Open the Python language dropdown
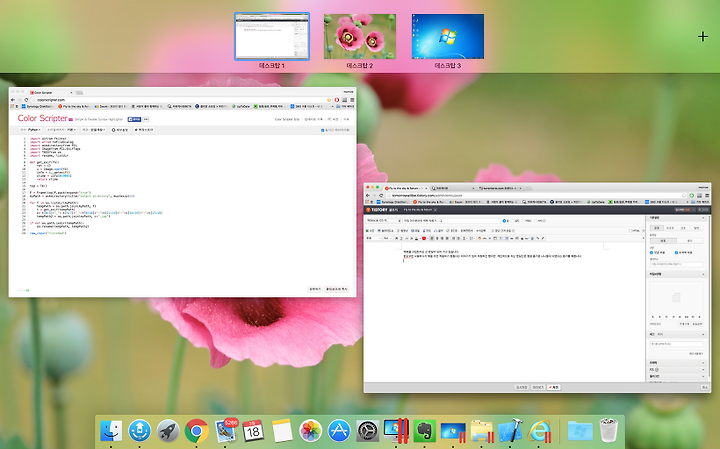The width and height of the screenshot is (720, 449). click(30, 130)
